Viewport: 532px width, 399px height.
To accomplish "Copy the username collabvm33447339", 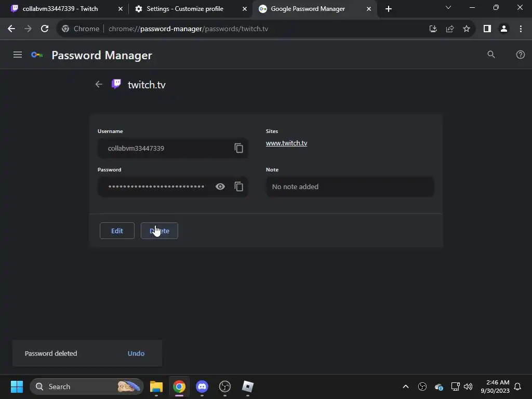I will [x=238, y=148].
